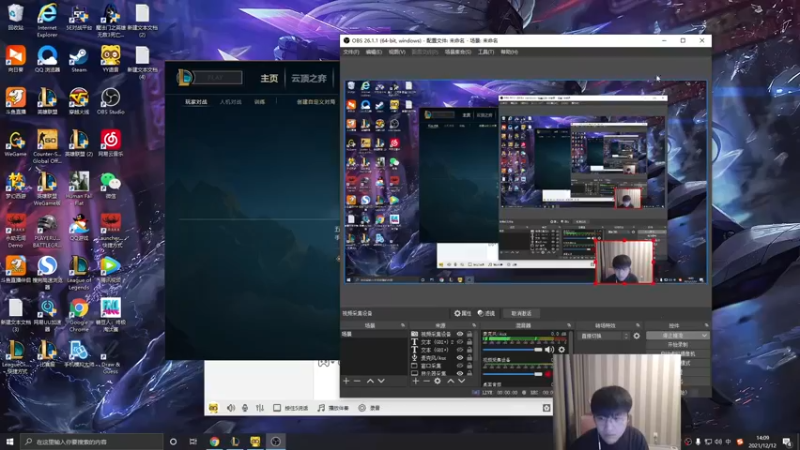Click 播放伴奏 in YY bottom bar
The height and width of the screenshot is (450, 800).
click(334, 408)
